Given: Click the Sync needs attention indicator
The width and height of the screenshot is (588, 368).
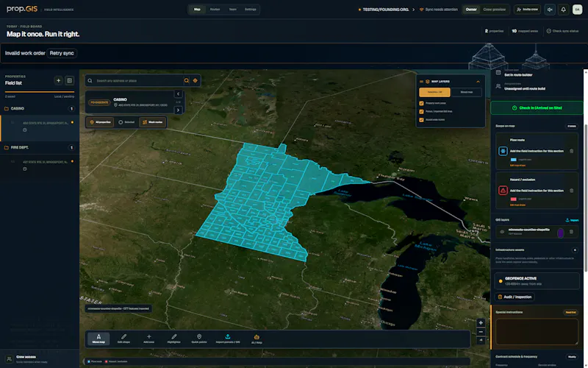Looking at the screenshot, I should pyautogui.click(x=438, y=10).
